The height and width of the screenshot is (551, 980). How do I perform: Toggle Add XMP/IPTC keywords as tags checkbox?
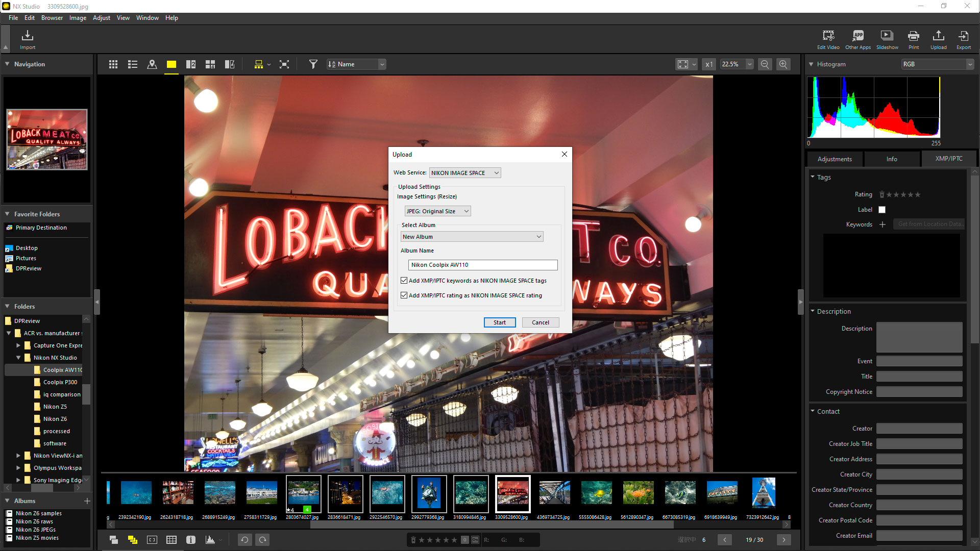404,281
